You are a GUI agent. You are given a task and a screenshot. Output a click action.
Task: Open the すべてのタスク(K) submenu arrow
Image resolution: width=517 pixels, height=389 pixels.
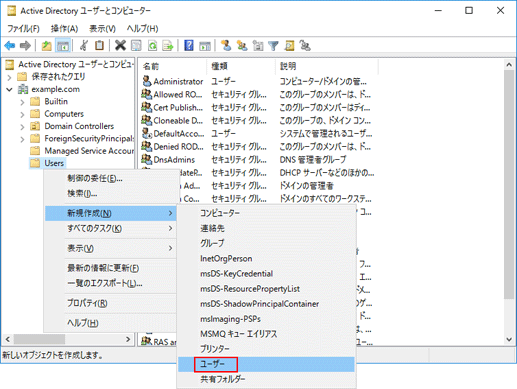(x=170, y=228)
